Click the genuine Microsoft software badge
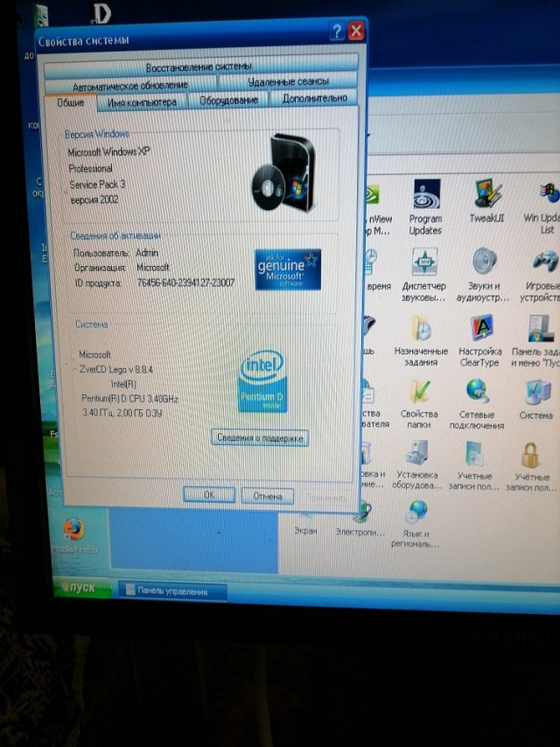The width and height of the screenshot is (560, 747). tap(287, 269)
